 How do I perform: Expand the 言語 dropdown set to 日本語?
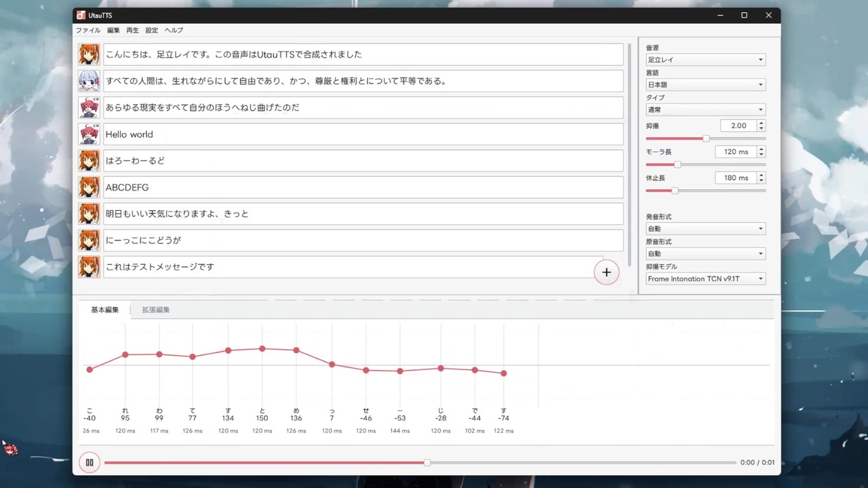pyautogui.click(x=705, y=85)
